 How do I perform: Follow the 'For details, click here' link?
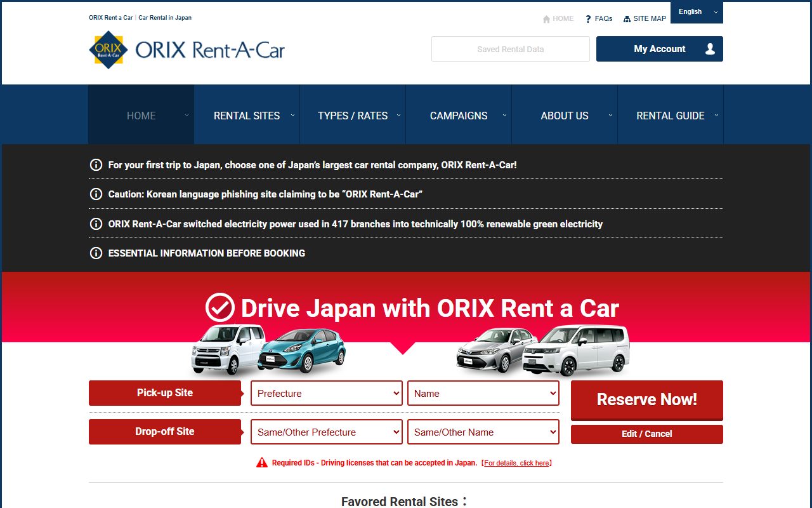pyautogui.click(x=516, y=464)
